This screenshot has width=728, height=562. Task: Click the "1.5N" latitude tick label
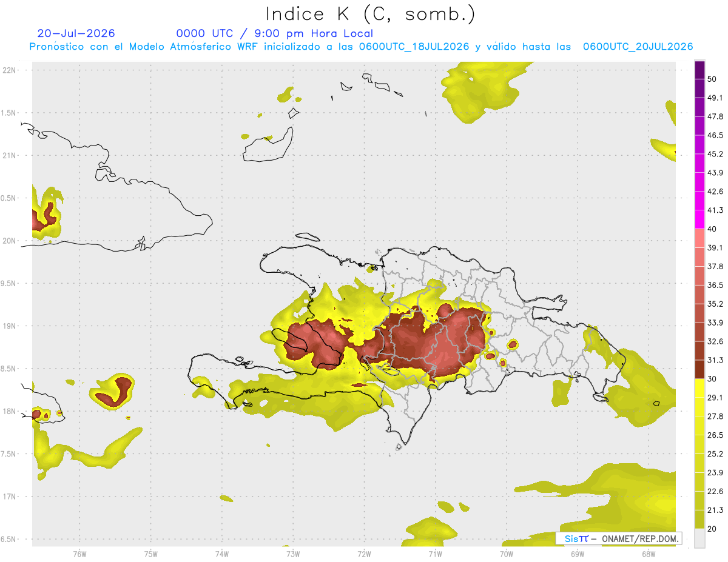pos(8,113)
